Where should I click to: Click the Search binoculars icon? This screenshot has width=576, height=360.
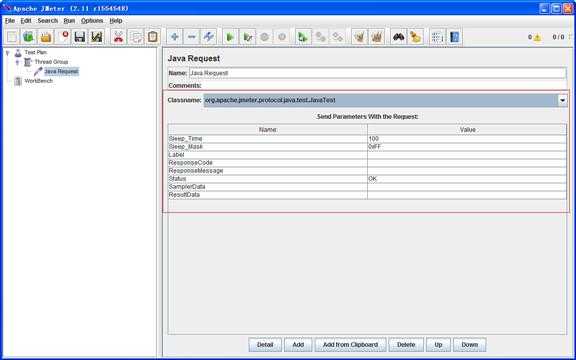coord(399,37)
